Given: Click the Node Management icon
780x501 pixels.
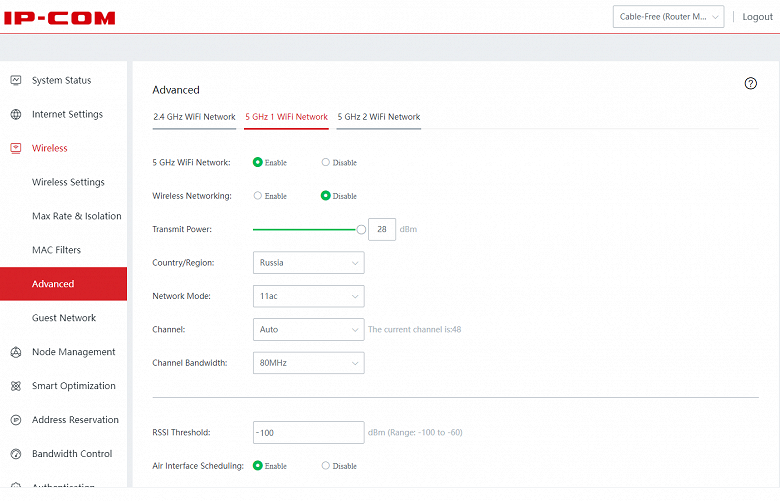Looking at the screenshot, I should [15, 352].
